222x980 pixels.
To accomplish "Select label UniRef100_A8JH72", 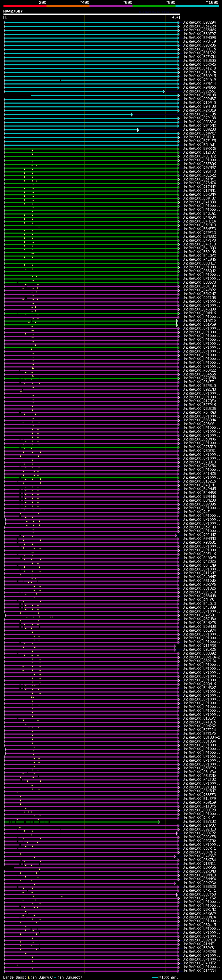I will coord(199,156).
